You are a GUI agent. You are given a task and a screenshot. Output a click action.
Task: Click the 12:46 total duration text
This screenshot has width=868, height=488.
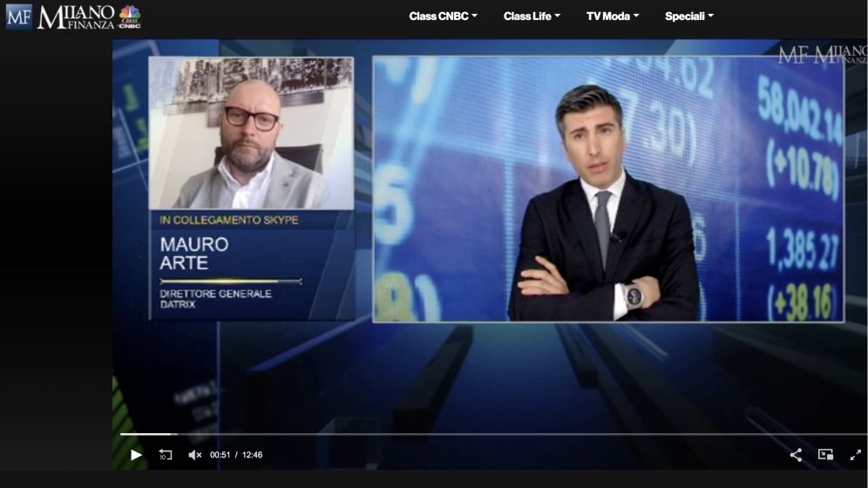click(252, 455)
